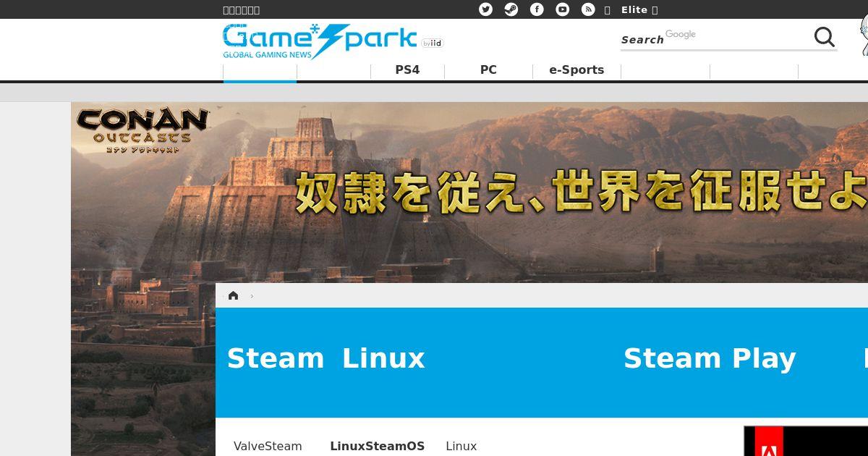Click the Conan Outcasts logo
Image resolution: width=868 pixels, height=456 pixels.
pos(142,130)
